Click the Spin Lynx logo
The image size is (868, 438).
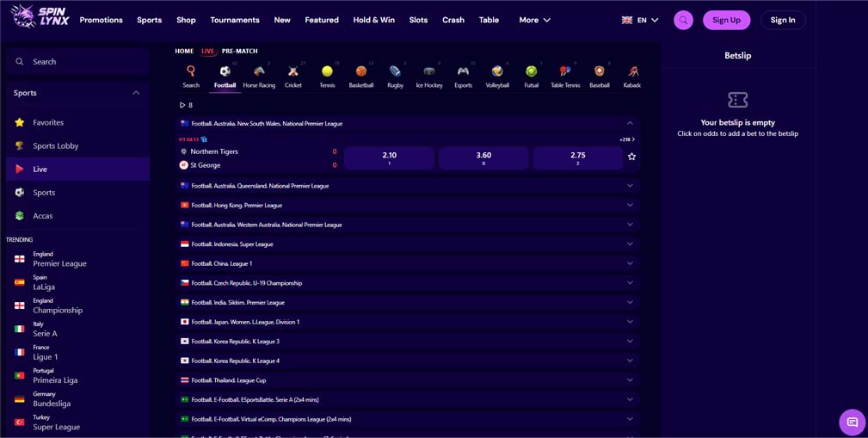[x=40, y=16]
